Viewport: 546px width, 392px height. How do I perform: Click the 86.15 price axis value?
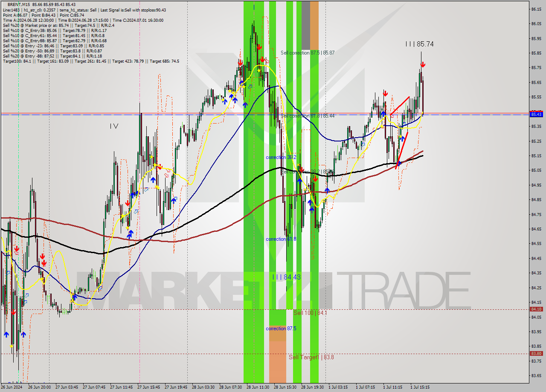click(x=536, y=9)
